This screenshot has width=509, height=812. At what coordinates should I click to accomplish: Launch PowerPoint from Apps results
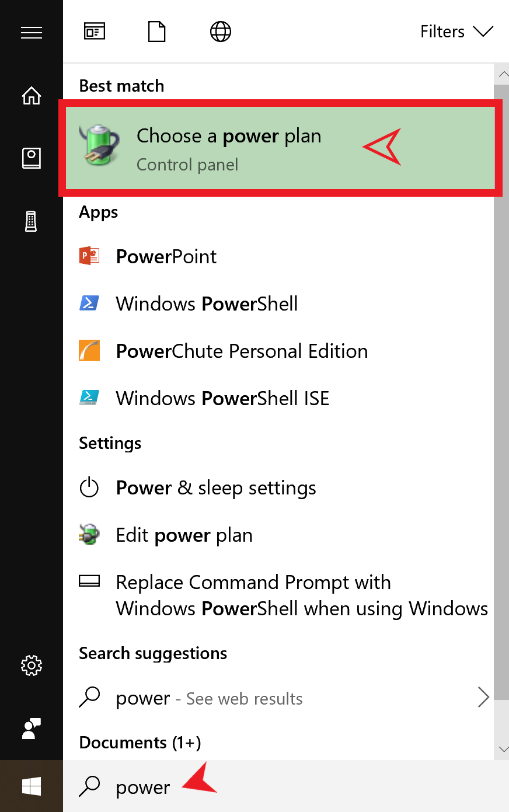click(166, 257)
